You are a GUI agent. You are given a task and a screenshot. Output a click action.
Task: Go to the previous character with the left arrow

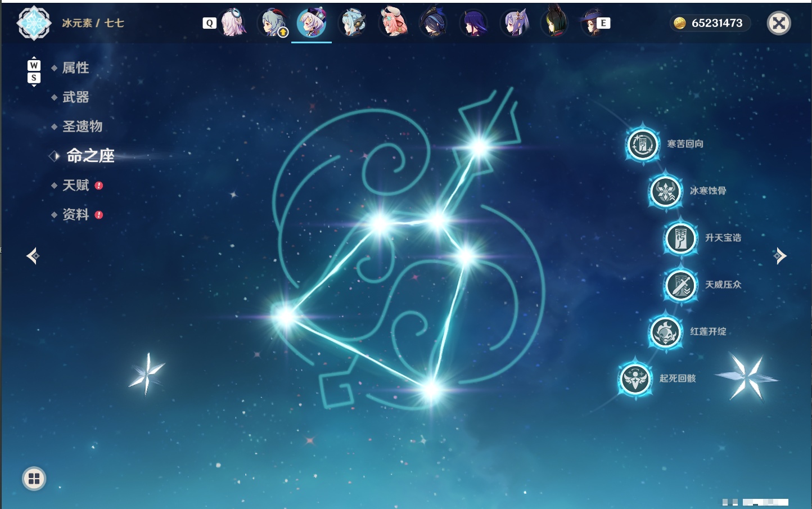33,256
